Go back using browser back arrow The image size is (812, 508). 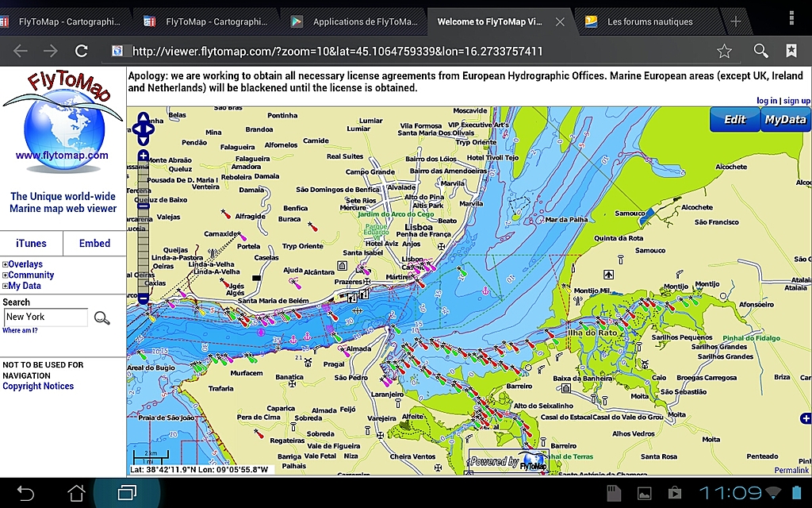21,51
